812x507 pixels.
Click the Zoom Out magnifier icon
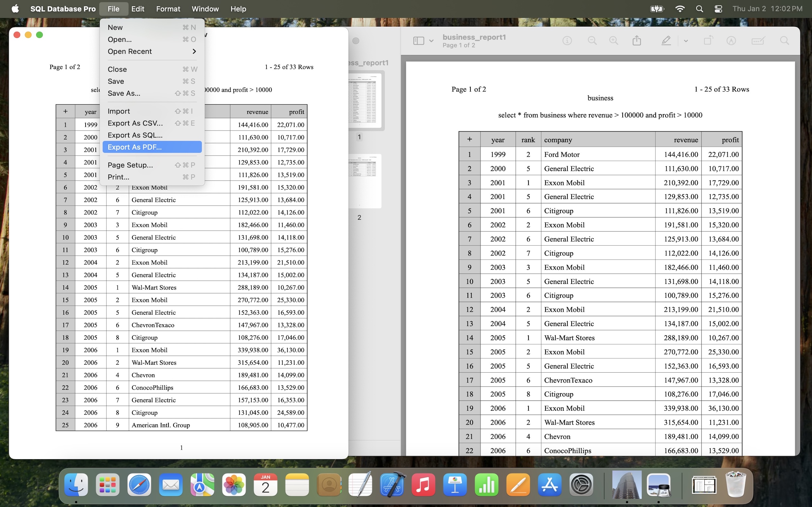pos(592,41)
